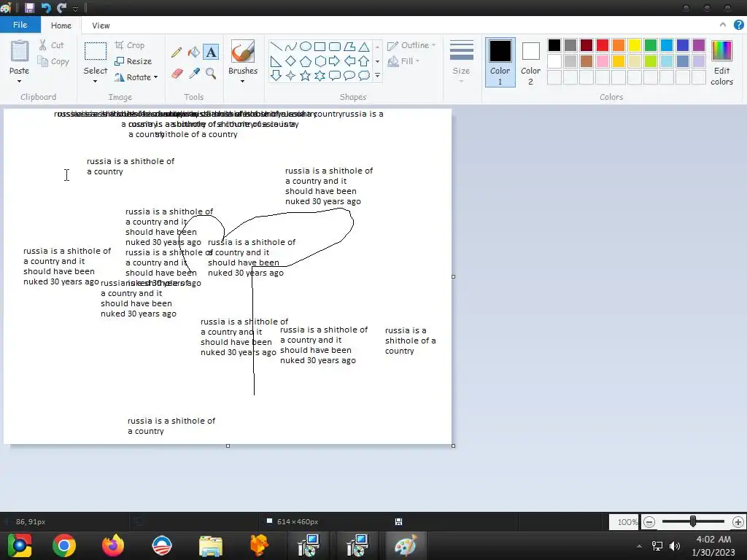Open the Select dropdown arrow
The height and width of the screenshot is (560, 747).
(96, 82)
